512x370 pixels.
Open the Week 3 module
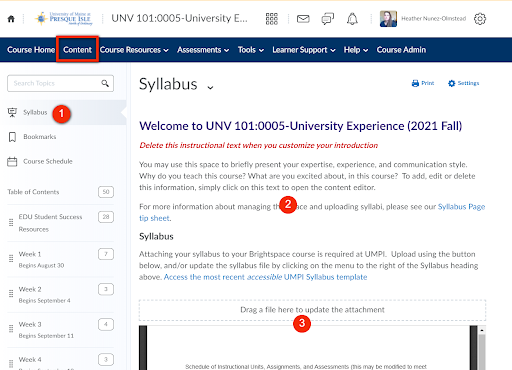click(x=30, y=324)
